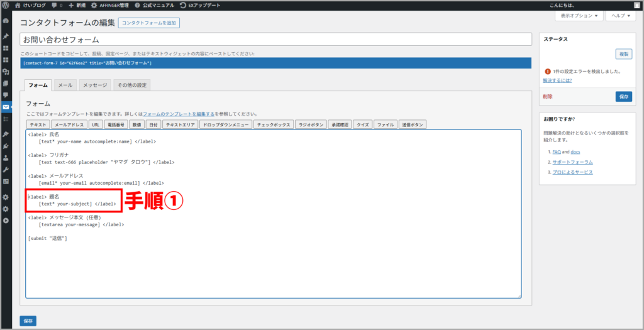The height and width of the screenshot is (330, 644).
Task: Click the WordPress logo in admin bar
Action: pyautogui.click(x=6, y=5)
